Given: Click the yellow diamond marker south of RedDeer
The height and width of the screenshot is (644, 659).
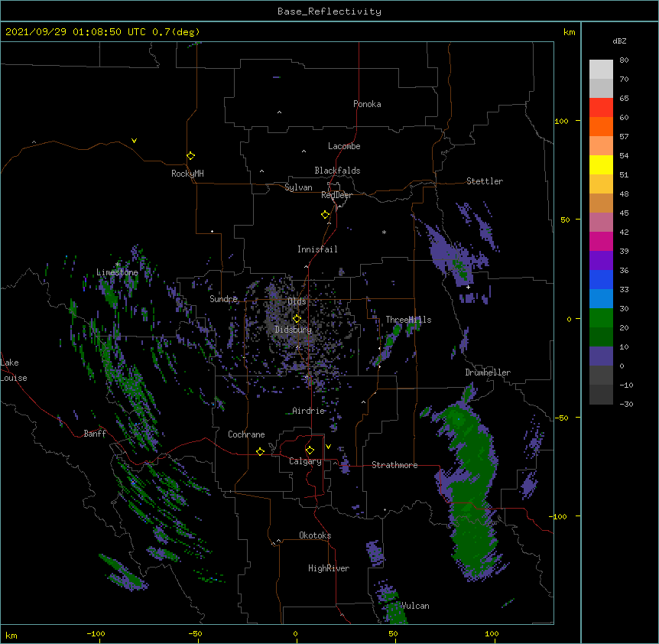Looking at the screenshot, I should 326,215.
